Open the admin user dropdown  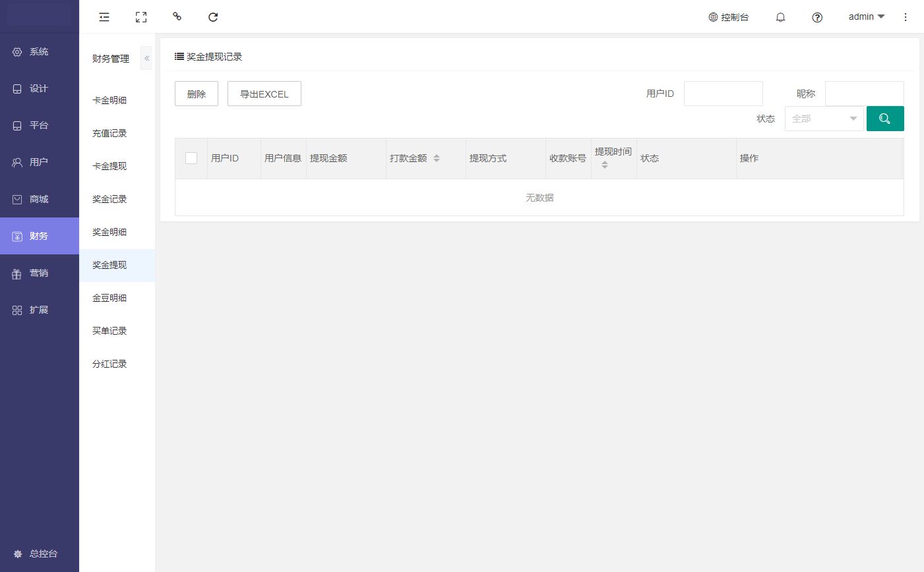pyautogui.click(x=866, y=17)
